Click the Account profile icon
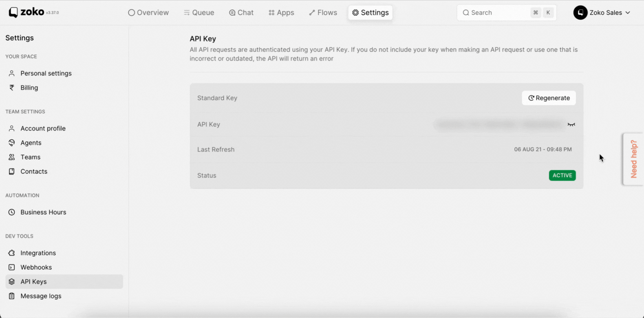This screenshot has width=644, height=318. click(x=12, y=128)
